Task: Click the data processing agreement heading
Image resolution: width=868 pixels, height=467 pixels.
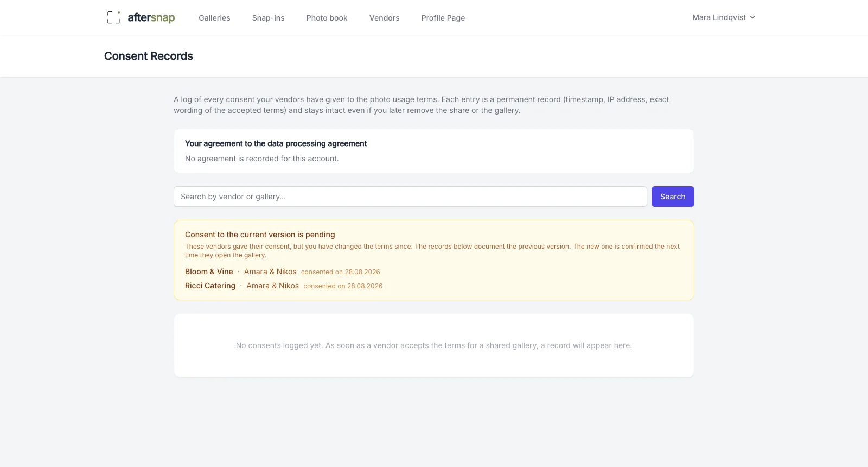Action: coord(276,143)
